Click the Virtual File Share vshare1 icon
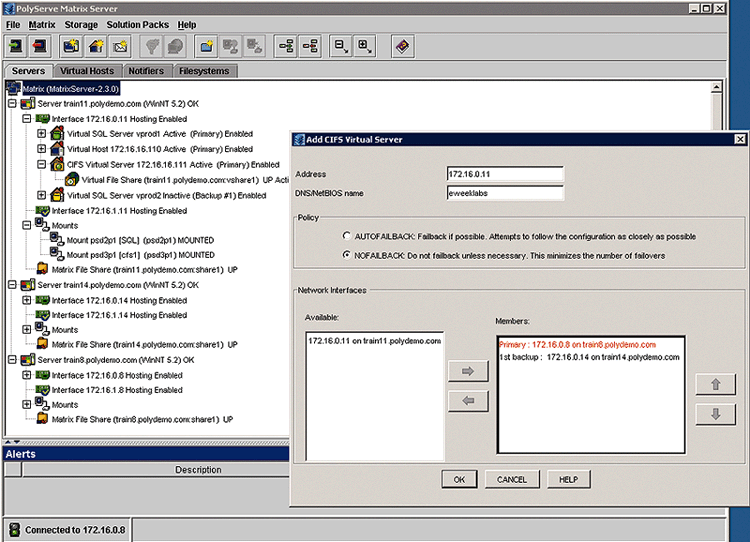 [x=72, y=179]
